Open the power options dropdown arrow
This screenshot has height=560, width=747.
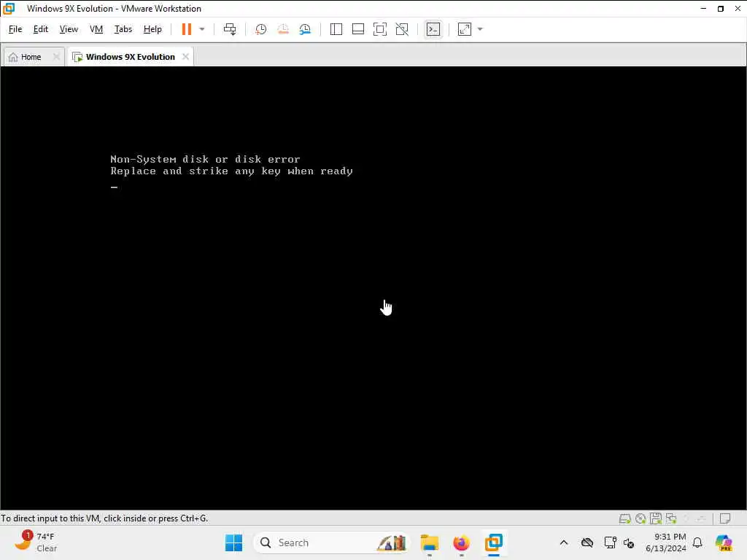click(x=202, y=29)
